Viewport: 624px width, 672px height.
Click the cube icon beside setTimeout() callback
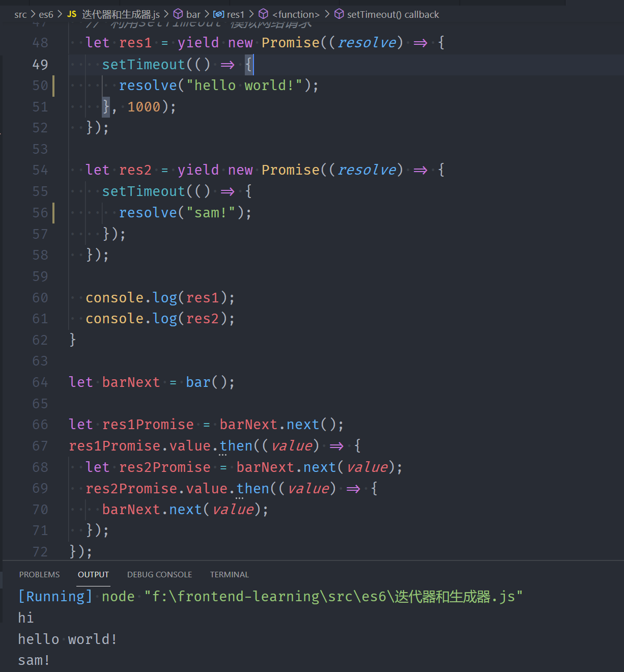coord(339,14)
